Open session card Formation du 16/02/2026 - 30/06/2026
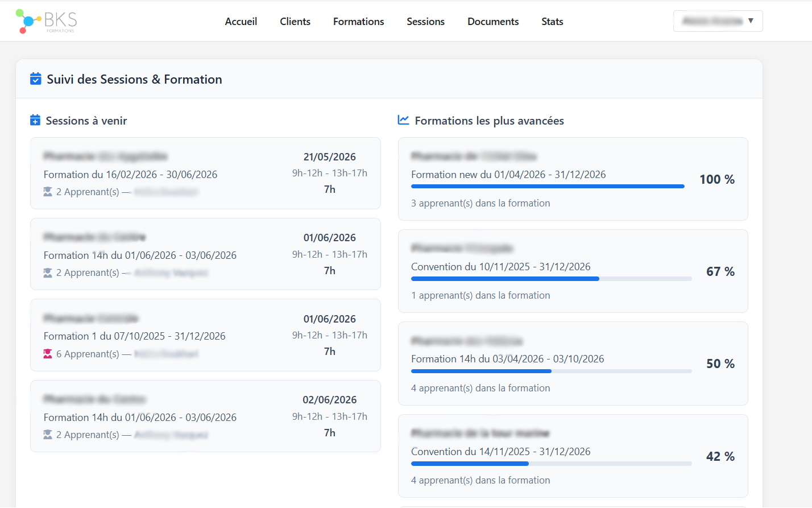Image resolution: width=812 pixels, height=508 pixels. (x=205, y=174)
